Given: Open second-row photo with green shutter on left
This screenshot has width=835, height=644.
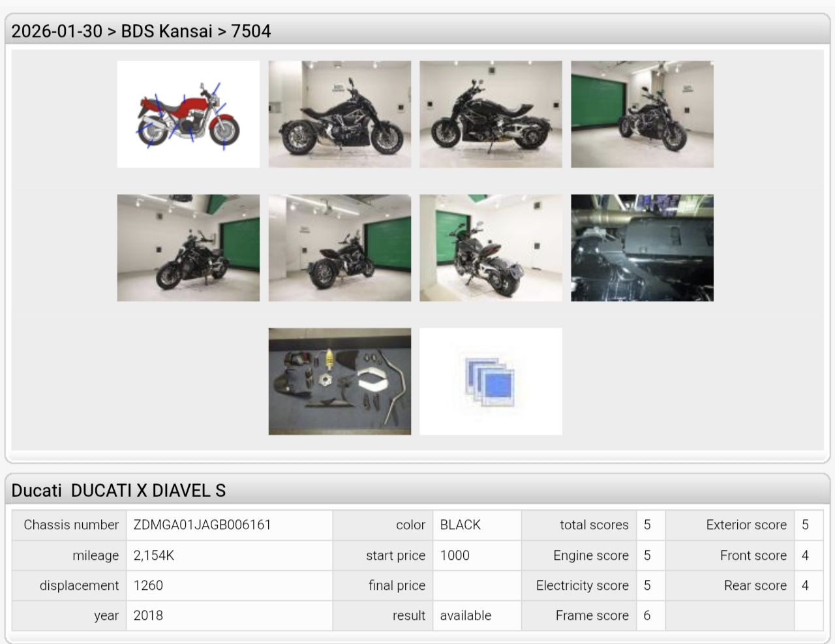Looking at the screenshot, I should pyautogui.click(x=491, y=248).
